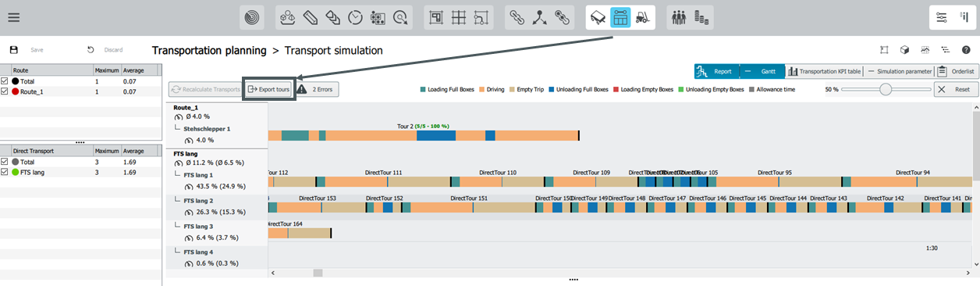Select the FTS lang 3 resource row

[217, 232]
